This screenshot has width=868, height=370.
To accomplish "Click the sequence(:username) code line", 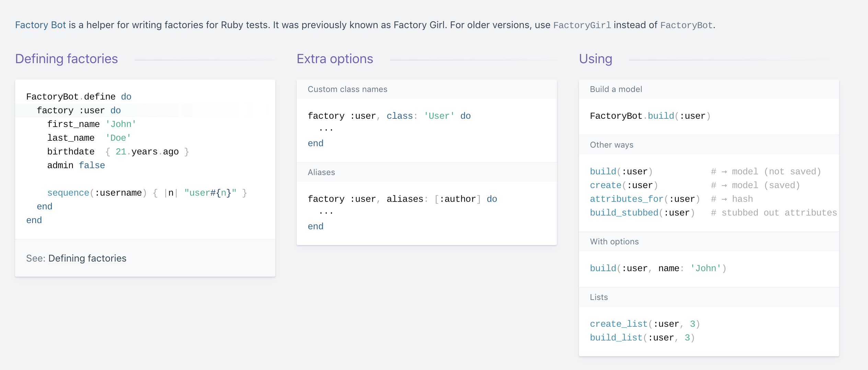I will point(147,193).
